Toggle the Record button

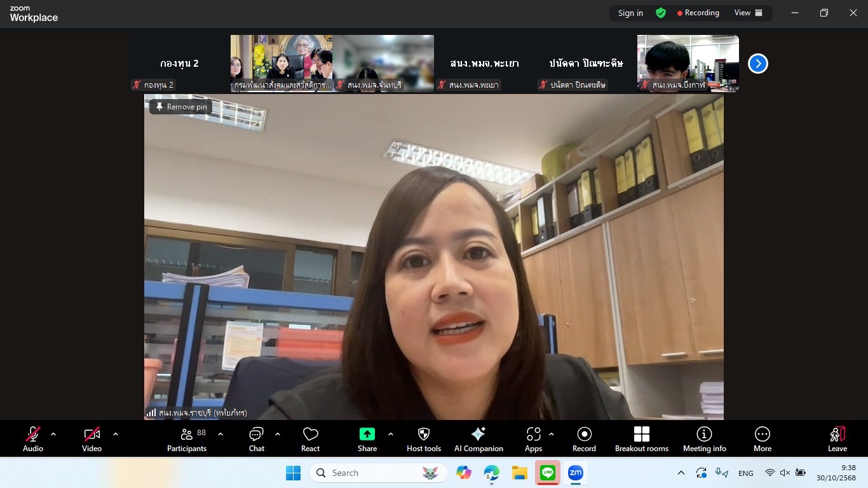click(584, 438)
